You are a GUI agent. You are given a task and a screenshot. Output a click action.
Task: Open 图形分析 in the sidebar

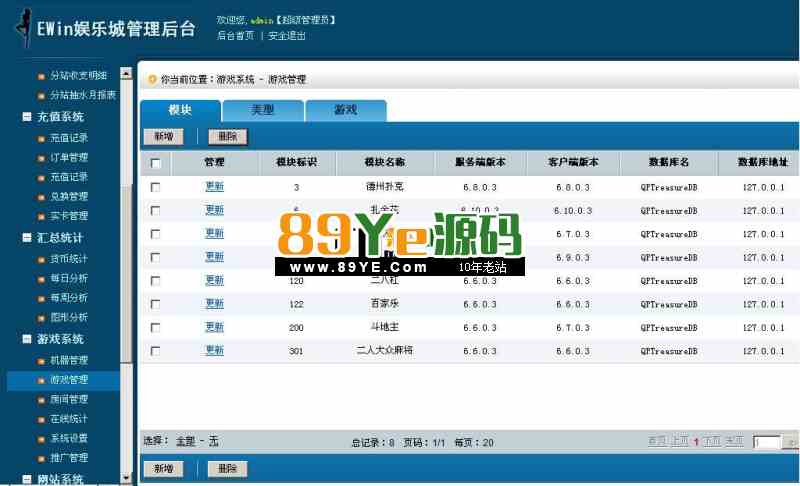tap(69, 317)
